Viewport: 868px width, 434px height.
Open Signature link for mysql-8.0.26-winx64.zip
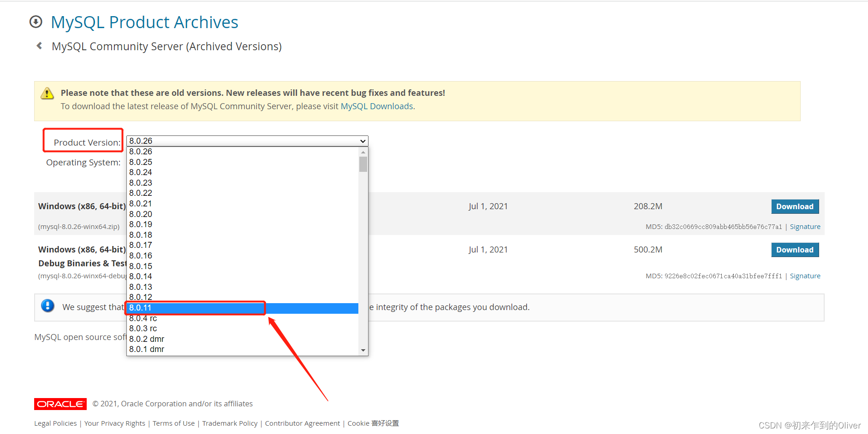coord(805,227)
